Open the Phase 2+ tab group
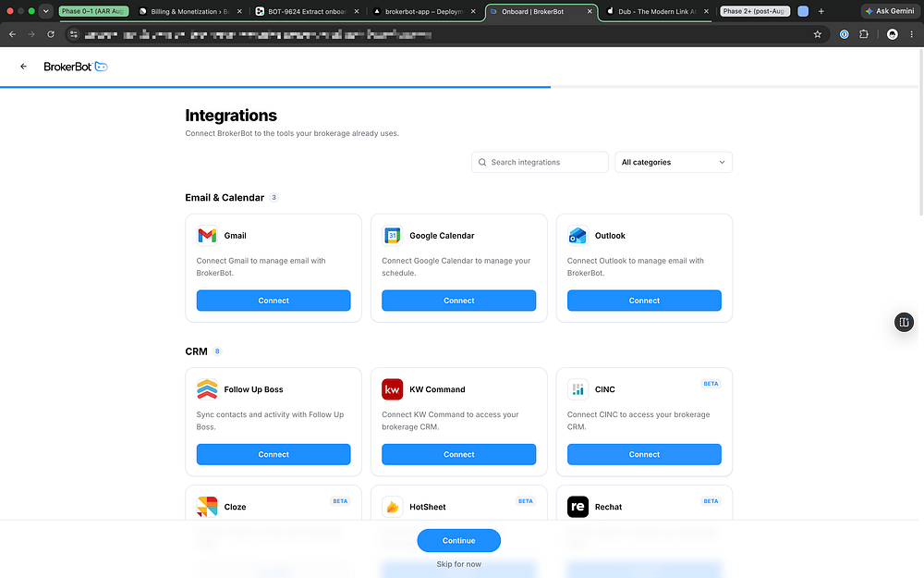This screenshot has width=924, height=578. [x=755, y=11]
